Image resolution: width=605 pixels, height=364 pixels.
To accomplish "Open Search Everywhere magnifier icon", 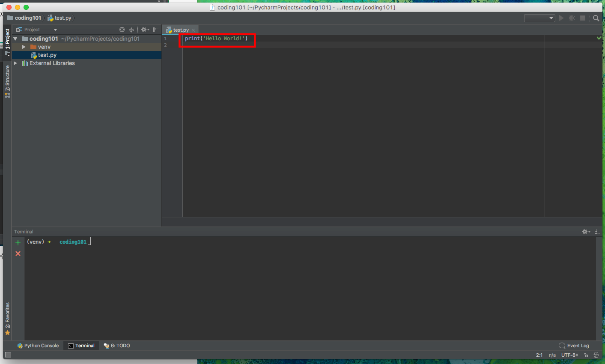I will pos(596,18).
